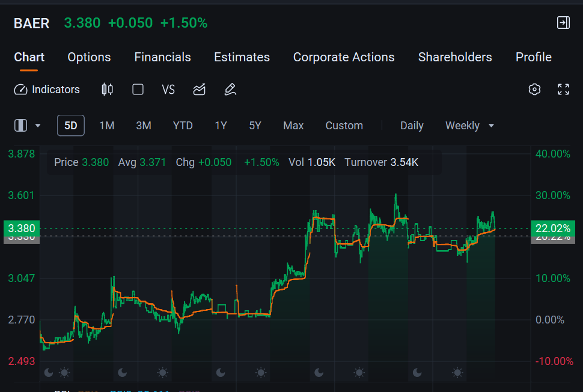Switch to the YTD time range
The image size is (583, 392).
pos(183,126)
